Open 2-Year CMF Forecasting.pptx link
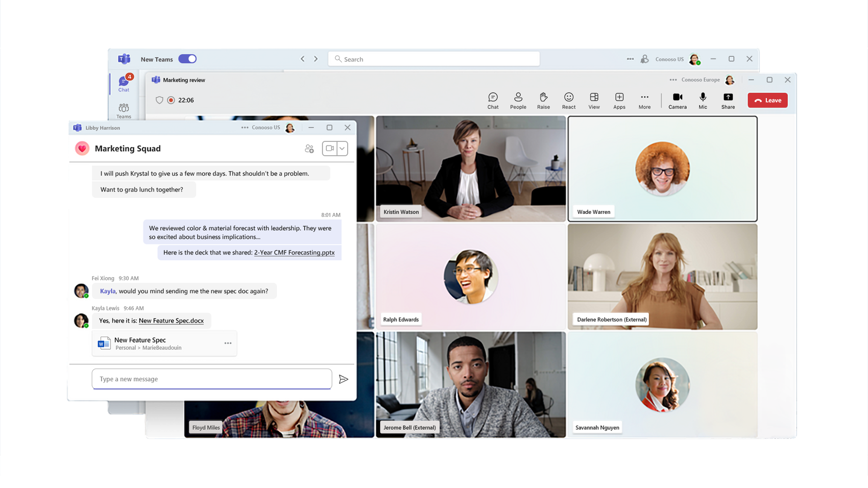 pos(294,252)
